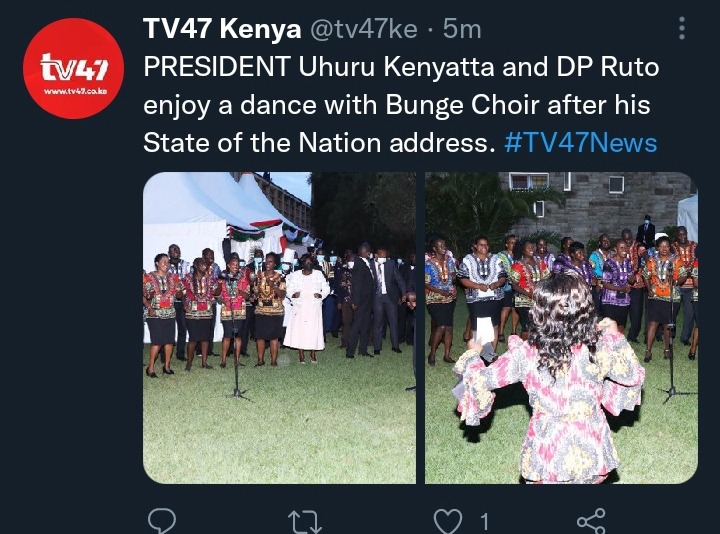
Task: Like the tweet with the heart icon
Action: click(x=448, y=522)
